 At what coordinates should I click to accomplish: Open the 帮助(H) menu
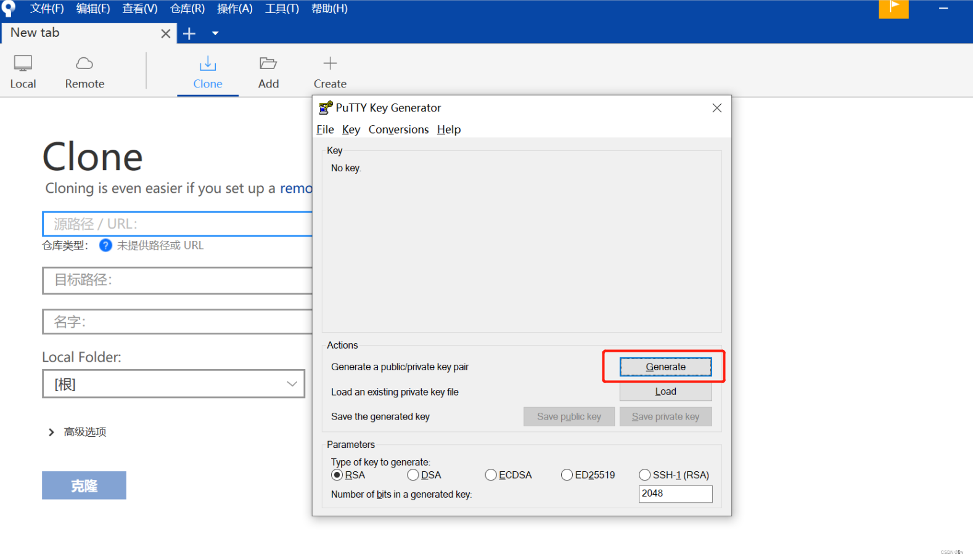coord(329,9)
